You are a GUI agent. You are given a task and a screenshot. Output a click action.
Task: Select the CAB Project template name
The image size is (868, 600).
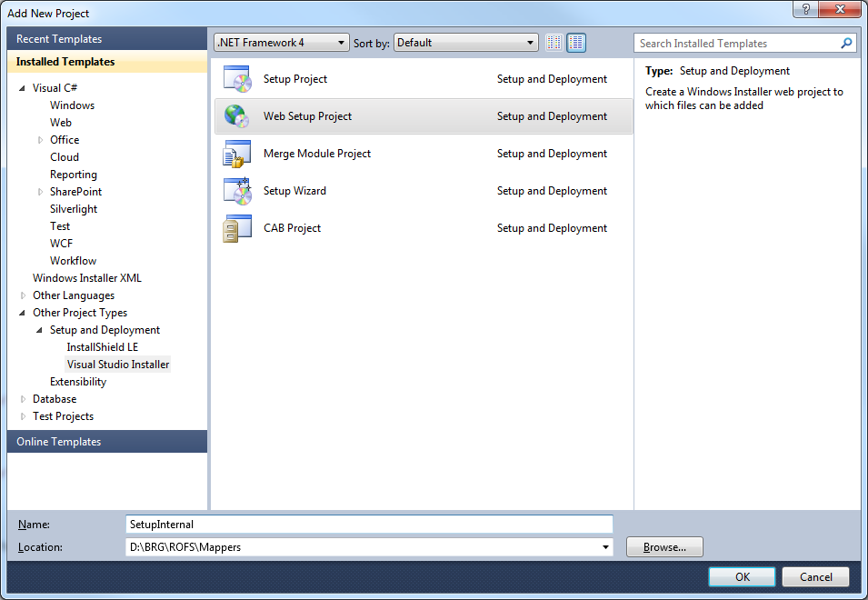292,228
